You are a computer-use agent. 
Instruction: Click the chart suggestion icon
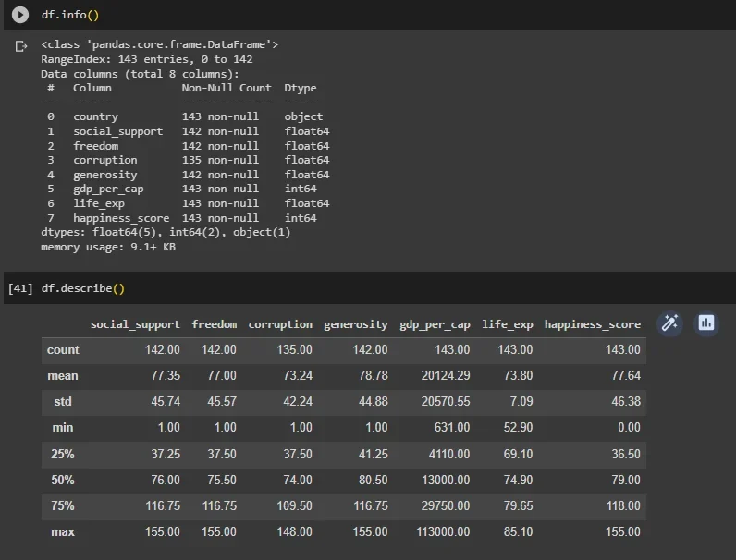pyautogui.click(x=706, y=323)
